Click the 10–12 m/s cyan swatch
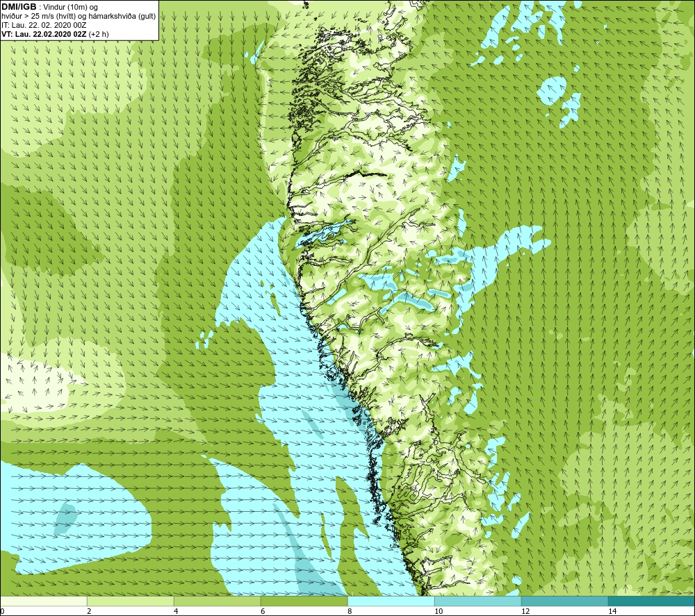The width and height of the screenshot is (695, 616). pyautogui.click(x=478, y=601)
